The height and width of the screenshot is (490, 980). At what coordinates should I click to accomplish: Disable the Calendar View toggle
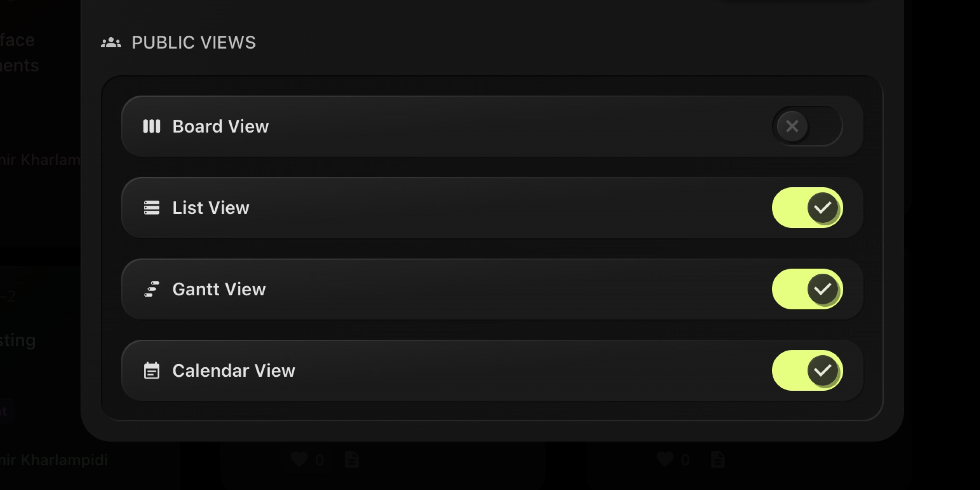pyautogui.click(x=807, y=371)
